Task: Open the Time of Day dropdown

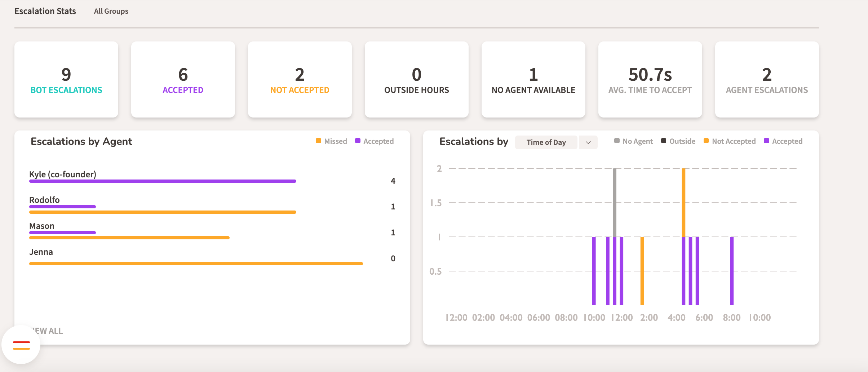Action: coord(546,142)
